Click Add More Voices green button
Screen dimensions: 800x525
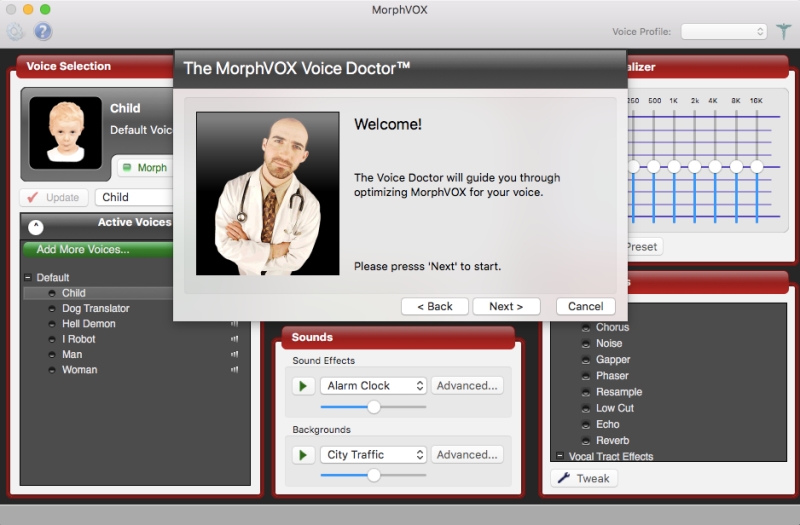98,249
